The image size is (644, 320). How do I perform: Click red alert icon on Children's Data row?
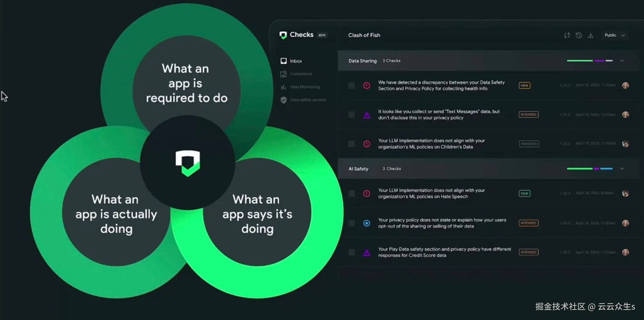tap(367, 144)
